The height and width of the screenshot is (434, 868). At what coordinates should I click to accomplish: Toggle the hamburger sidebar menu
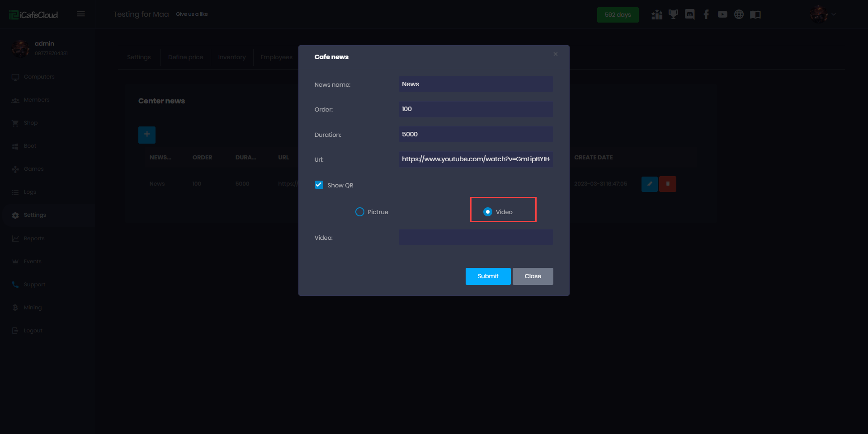pos(81,14)
